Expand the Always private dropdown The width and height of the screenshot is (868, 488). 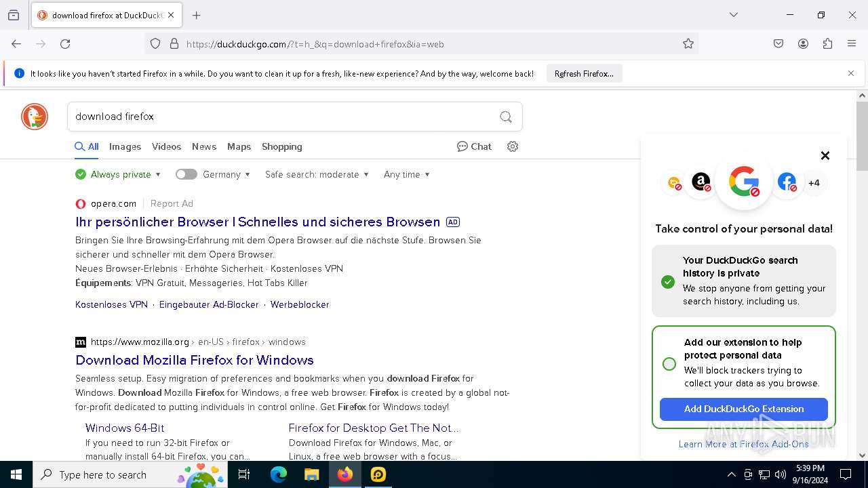[x=118, y=174]
